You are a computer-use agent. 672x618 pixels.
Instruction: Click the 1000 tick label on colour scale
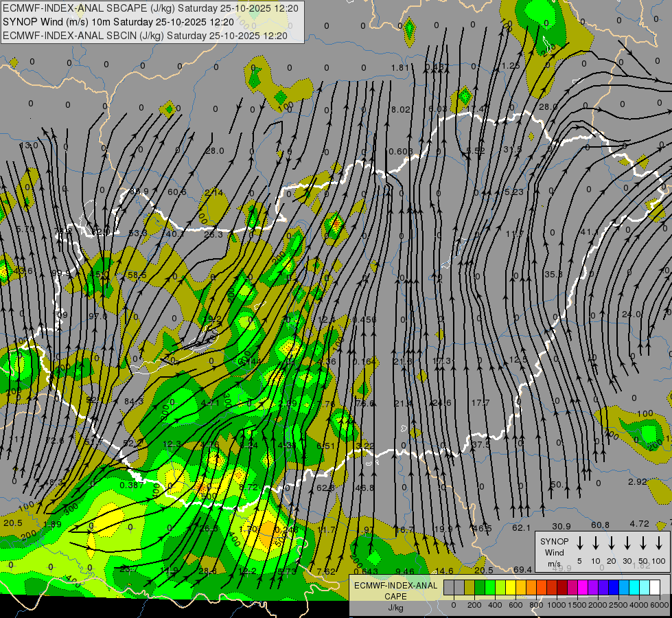point(556,605)
